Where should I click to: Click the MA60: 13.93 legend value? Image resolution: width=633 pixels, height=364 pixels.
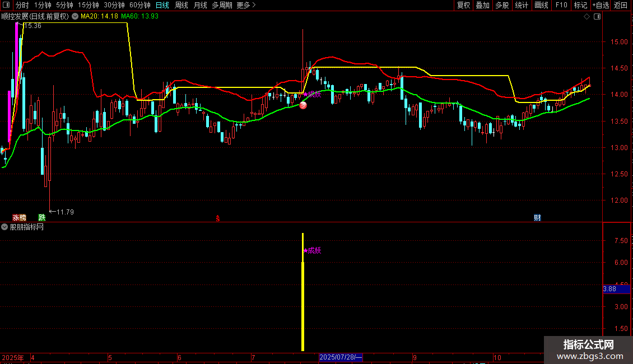pos(139,16)
